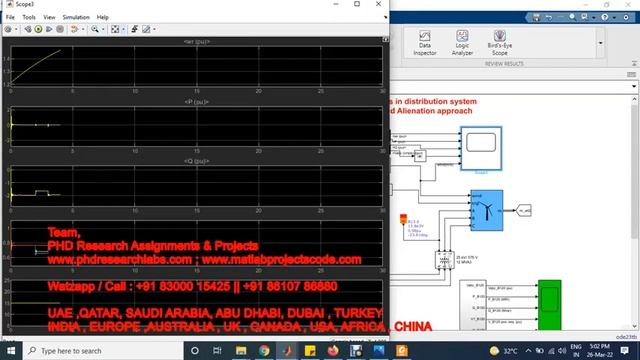Viewport: 640px width, 360px height.
Task: Open the Windows Start menu
Action: pos(11,351)
